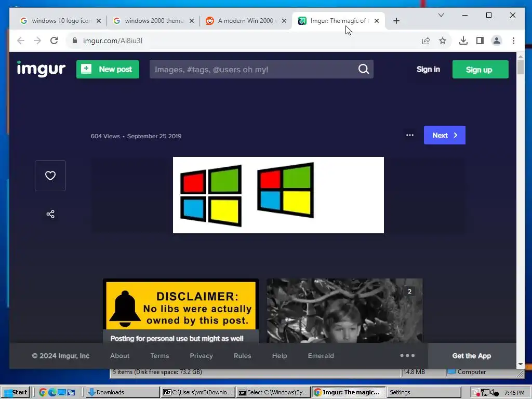532x399 pixels.
Task: Click the lock icon in address bar
Action: tap(75, 41)
